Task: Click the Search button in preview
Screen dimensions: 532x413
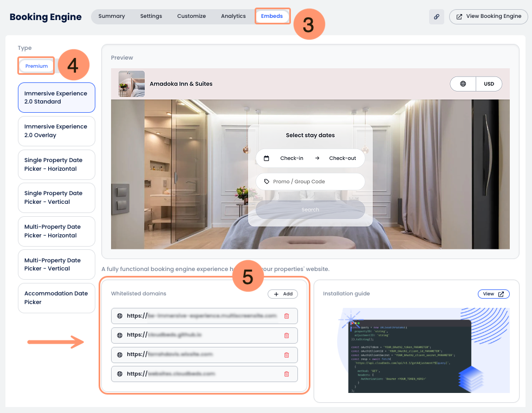Action: 310,210
